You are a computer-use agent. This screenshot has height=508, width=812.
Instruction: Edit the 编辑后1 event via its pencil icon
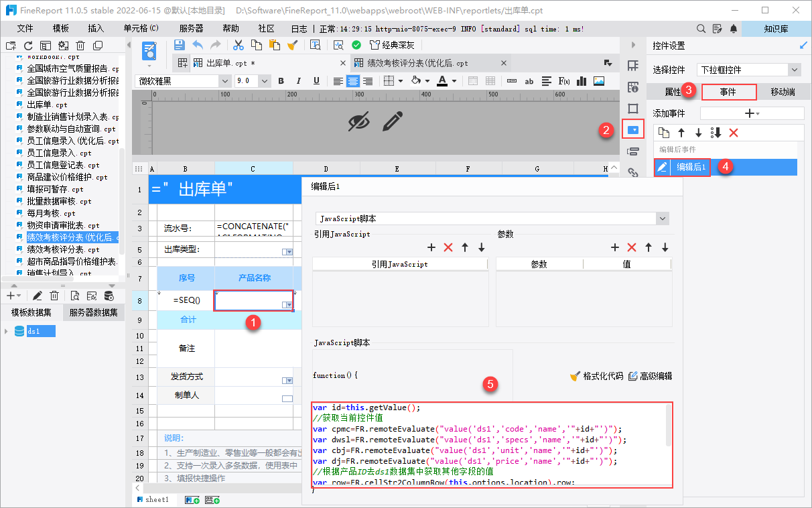click(662, 167)
